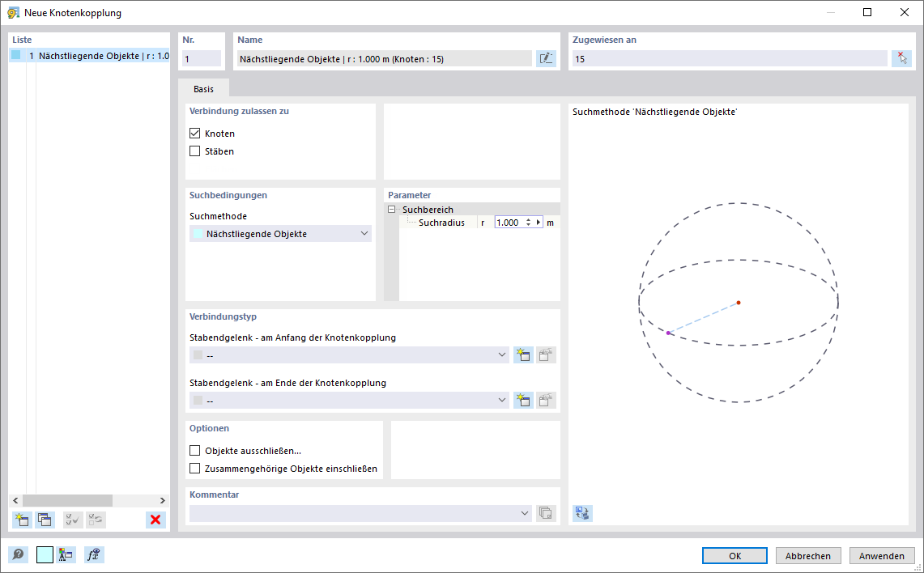Viewport: 924px width, 573px height.
Task: Open the Name edit icon next to Name field
Action: coord(546,57)
